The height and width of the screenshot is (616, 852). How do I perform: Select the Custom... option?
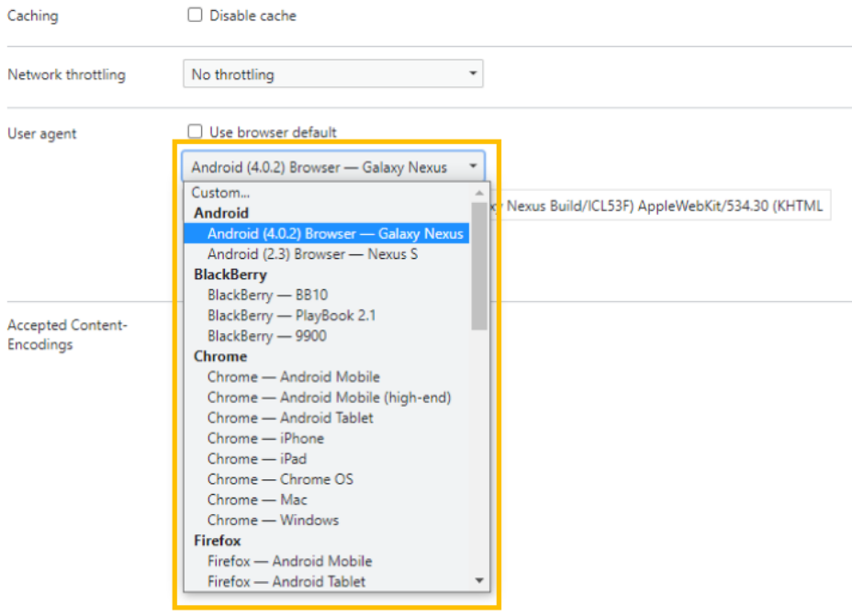tap(220, 193)
